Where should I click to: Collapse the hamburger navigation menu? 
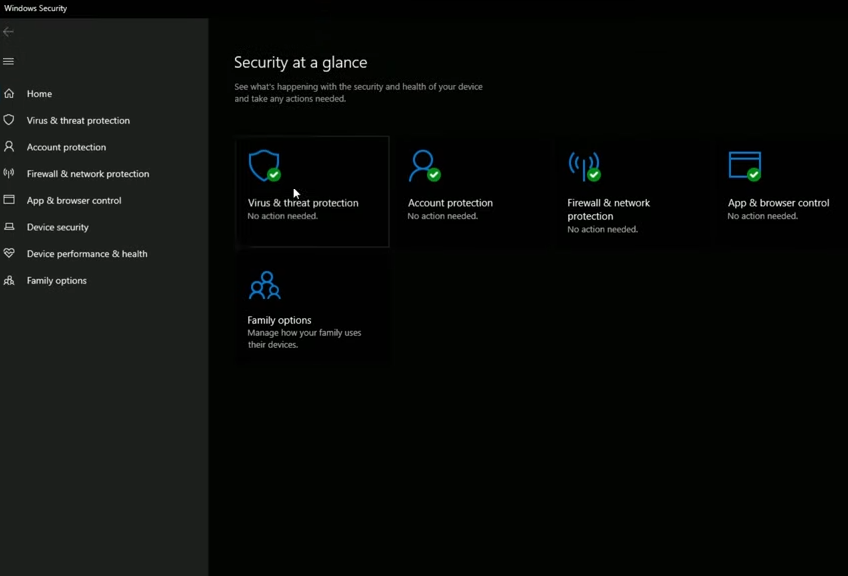pos(9,61)
